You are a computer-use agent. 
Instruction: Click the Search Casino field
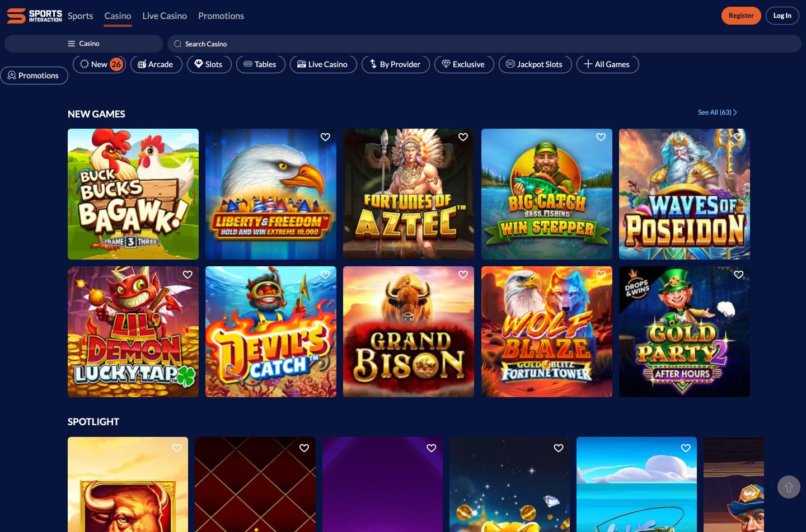484,44
